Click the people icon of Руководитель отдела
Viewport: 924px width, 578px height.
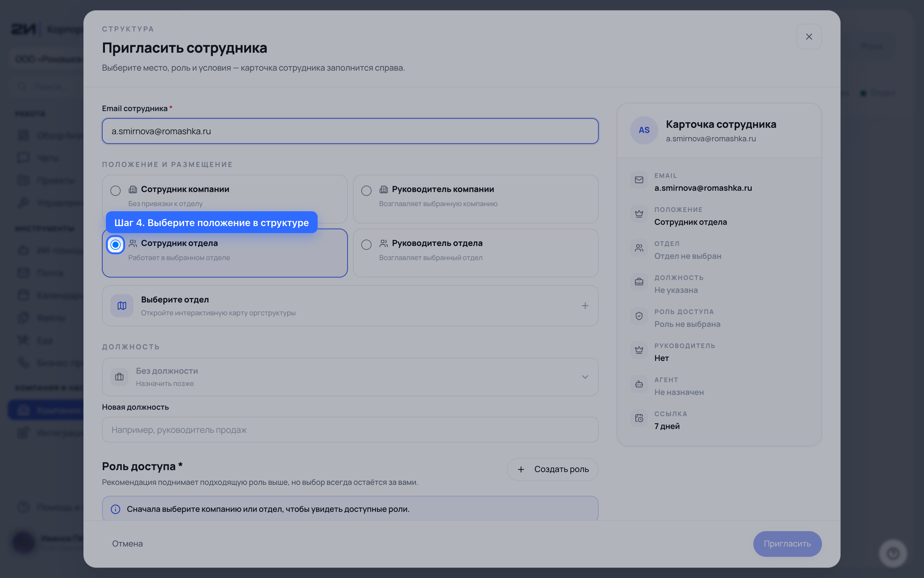384,243
